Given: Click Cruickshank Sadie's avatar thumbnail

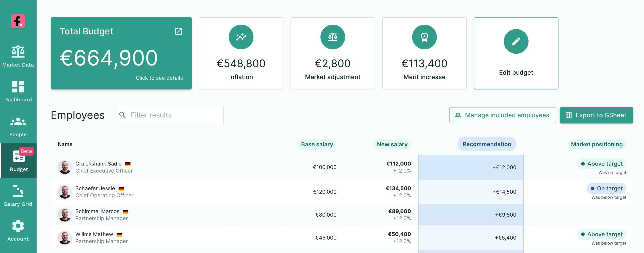Looking at the screenshot, I should click(65, 167).
